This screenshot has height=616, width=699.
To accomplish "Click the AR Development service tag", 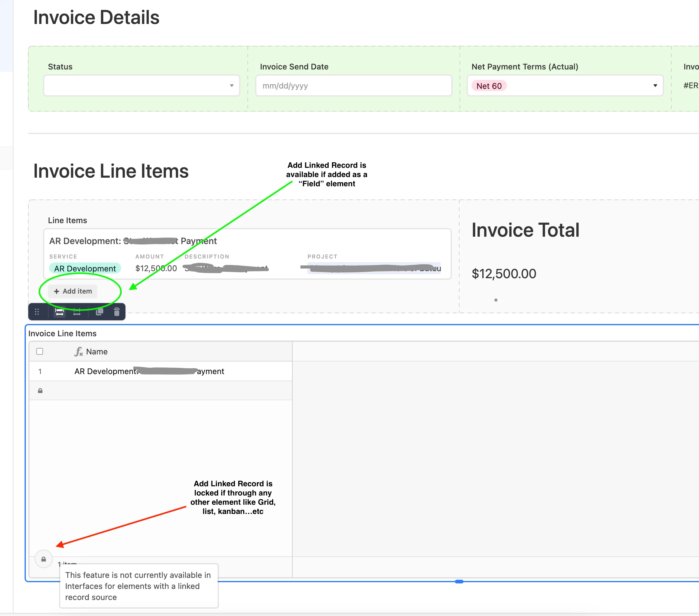I will (85, 268).
